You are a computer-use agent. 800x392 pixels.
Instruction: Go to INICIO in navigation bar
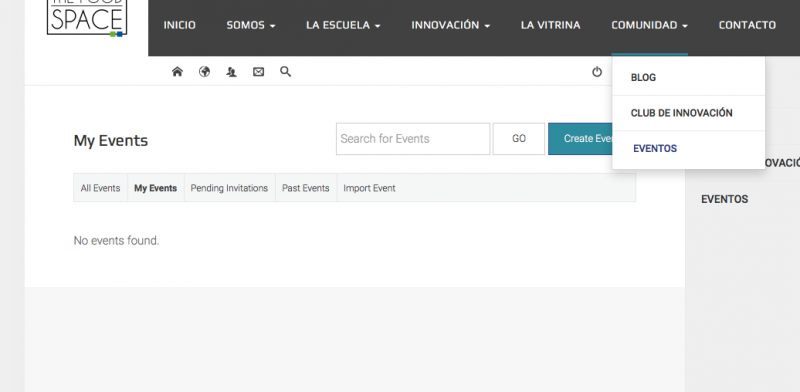pyautogui.click(x=180, y=25)
